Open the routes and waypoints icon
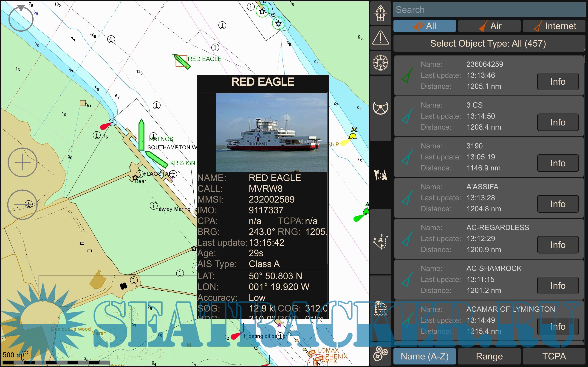Image resolution: width=588 pixels, height=367 pixels. tap(380, 242)
